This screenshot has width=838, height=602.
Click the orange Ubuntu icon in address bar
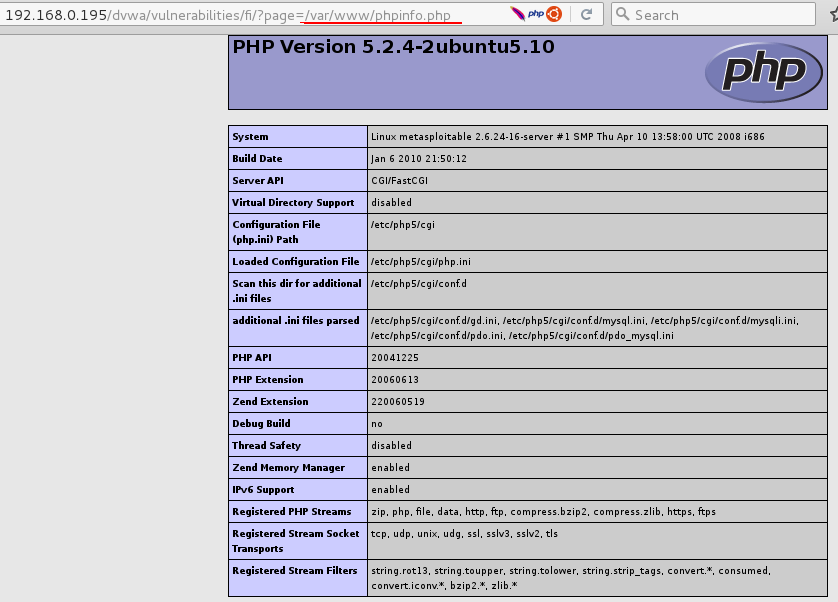[554, 14]
